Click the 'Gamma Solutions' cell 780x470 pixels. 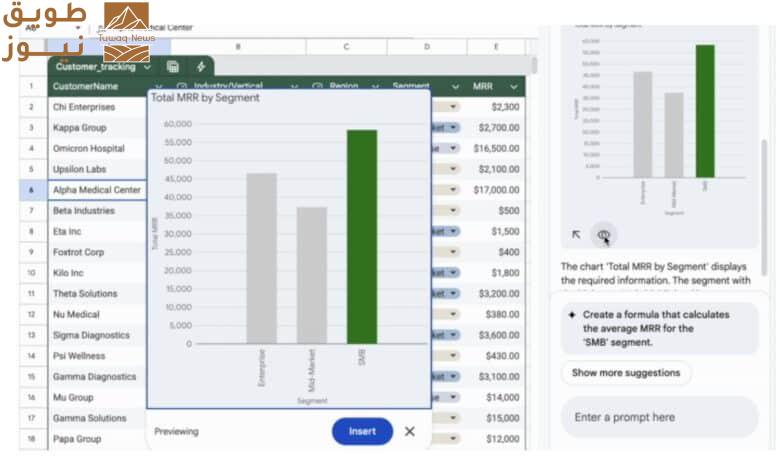tap(98, 418)
